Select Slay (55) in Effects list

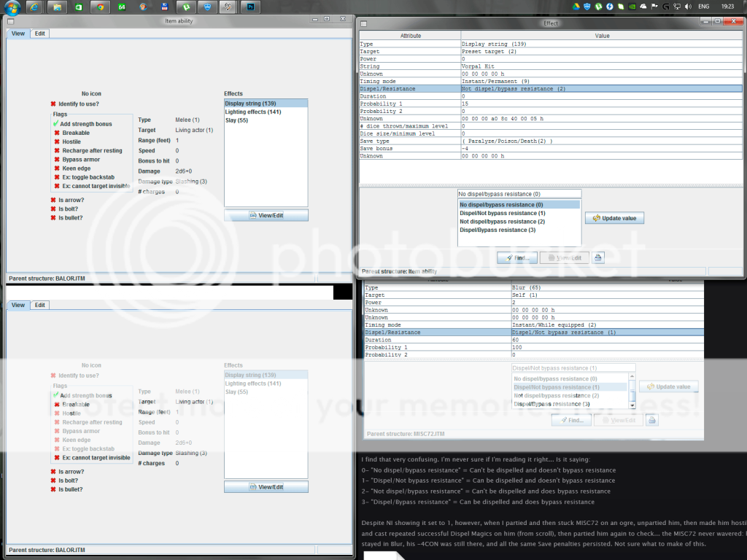(x=236, y=120)
